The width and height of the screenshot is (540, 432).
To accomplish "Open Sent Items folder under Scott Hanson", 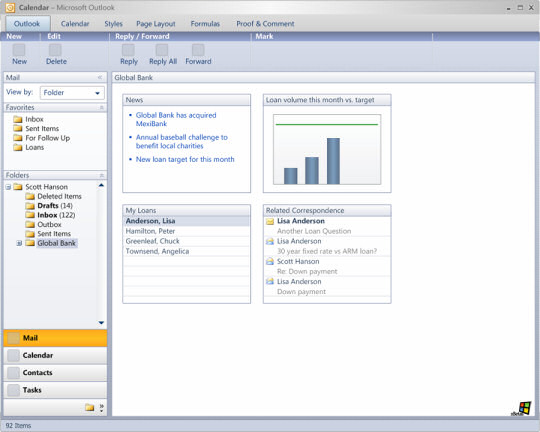I will tap(48, 234).
